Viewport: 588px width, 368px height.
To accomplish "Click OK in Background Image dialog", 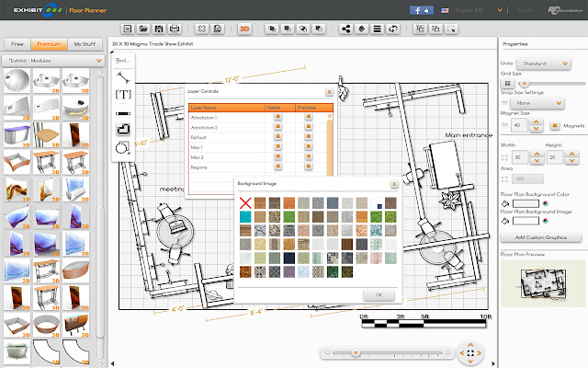I will [x=378, y=293].
